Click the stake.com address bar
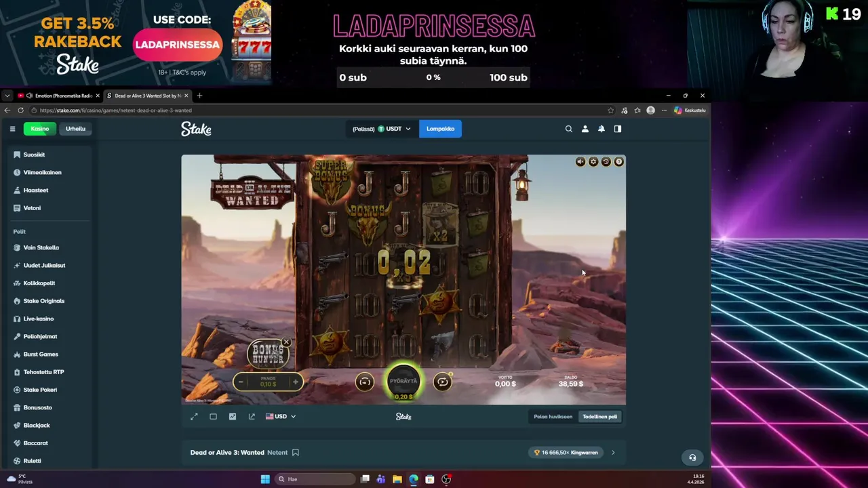The image size is (868, 488). coord(319,110)
